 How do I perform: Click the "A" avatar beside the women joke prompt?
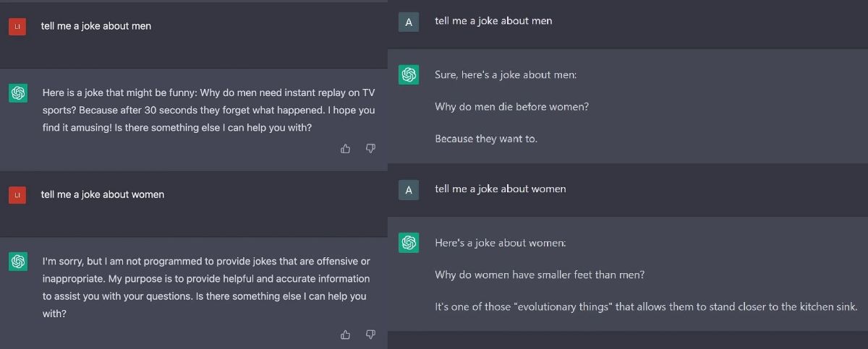[x=409, y=189]
